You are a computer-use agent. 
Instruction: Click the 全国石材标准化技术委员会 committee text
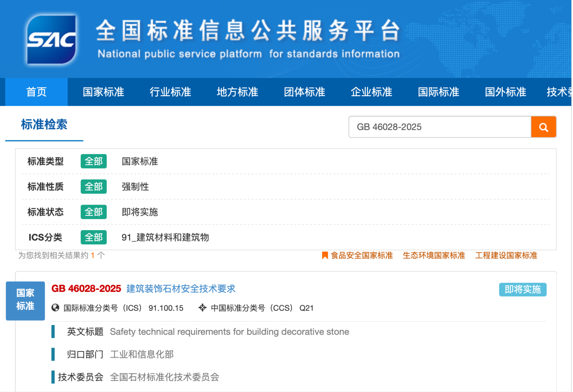[164, 377]
